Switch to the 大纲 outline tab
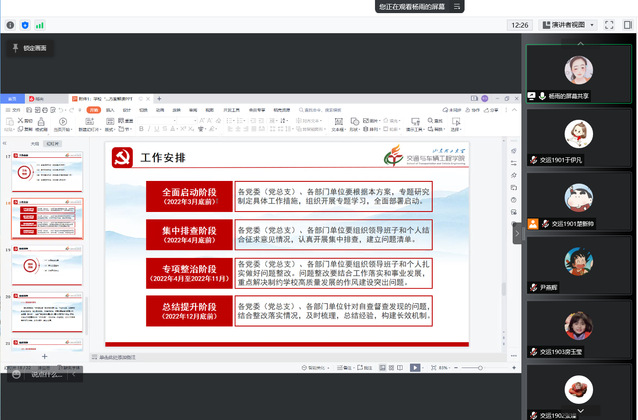 (33, 144)
